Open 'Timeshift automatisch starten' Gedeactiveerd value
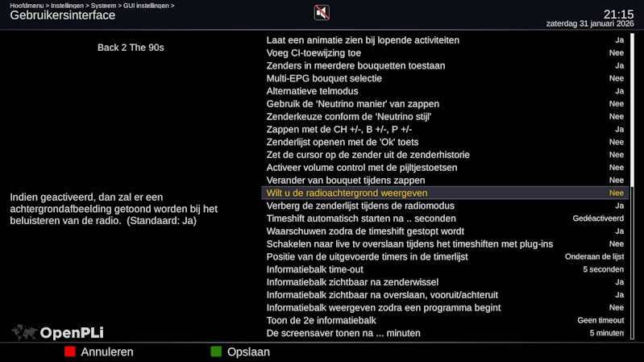The width and height of the screenshot is (644, 362). coord(597,218)
